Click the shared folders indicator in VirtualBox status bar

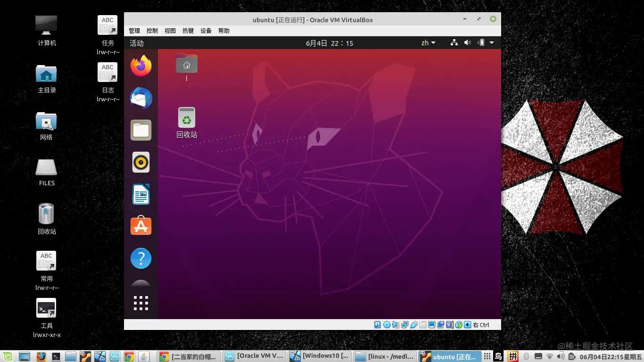point(422,324)
